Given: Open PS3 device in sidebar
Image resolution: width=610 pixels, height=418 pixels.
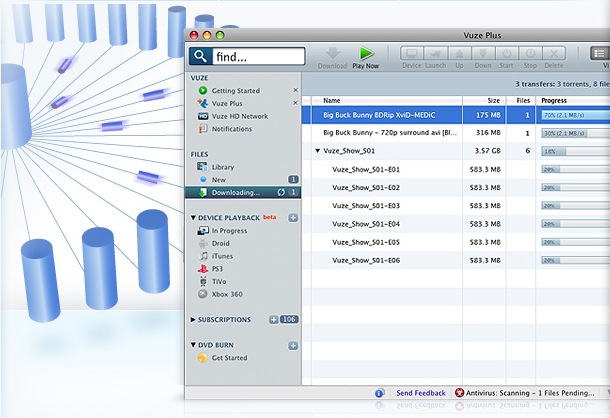Looking at the screenshot, I should click(x=219, y=269).
